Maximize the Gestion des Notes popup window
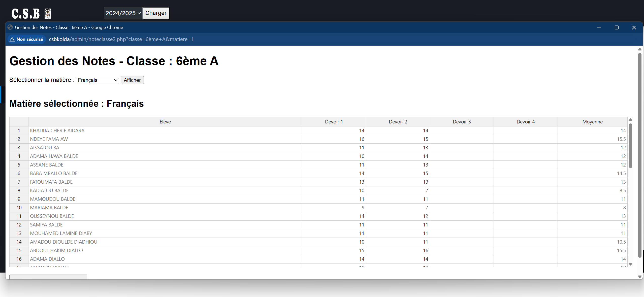The image size is (644, 297). coord(617,27)
